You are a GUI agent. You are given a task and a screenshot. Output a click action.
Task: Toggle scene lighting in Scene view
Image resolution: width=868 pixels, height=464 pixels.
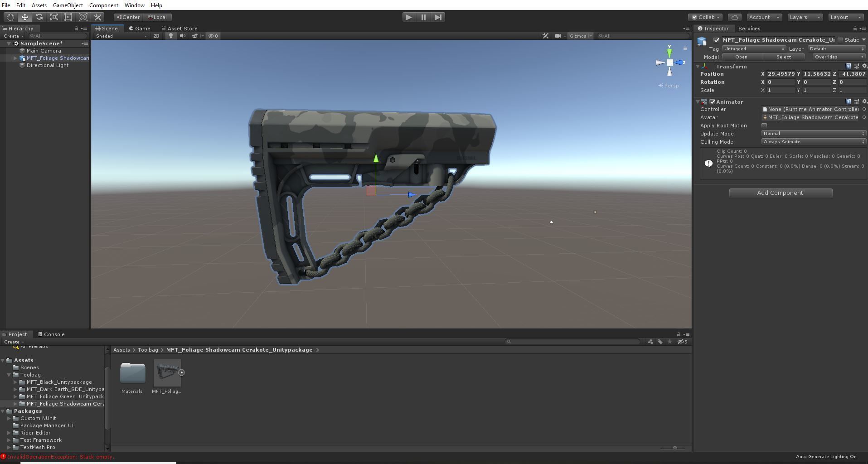170,36
